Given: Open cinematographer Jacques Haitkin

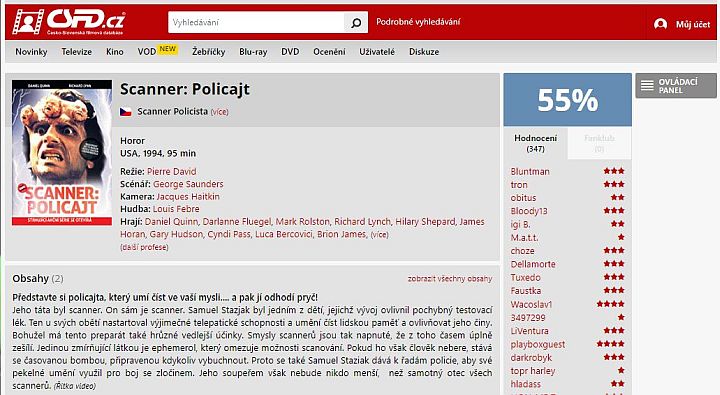Looking at the screenshot, I should 188,196.
